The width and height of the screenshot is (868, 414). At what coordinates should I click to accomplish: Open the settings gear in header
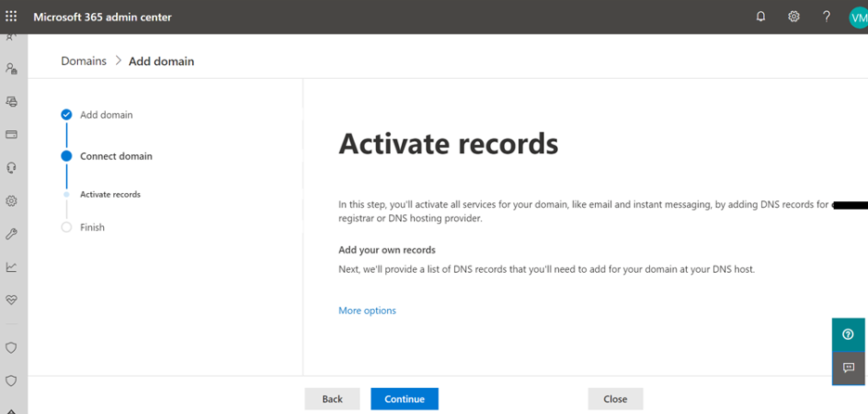point(794,17)
